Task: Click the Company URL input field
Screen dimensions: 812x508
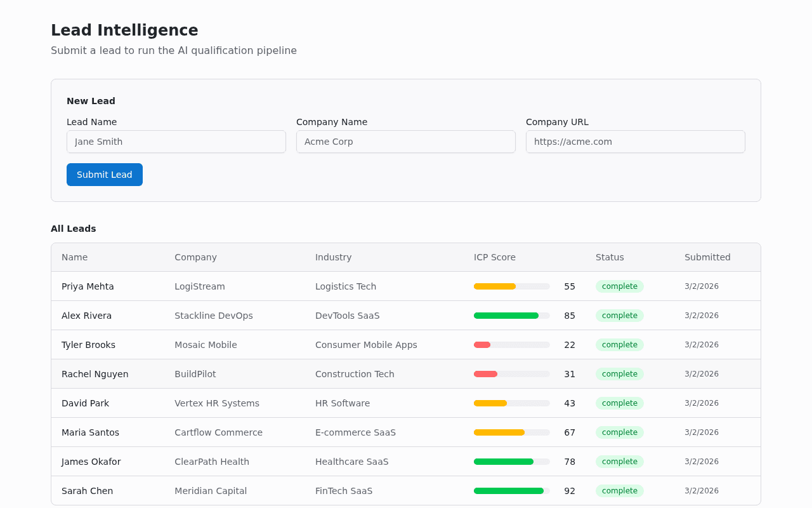Action: [635, 142]
